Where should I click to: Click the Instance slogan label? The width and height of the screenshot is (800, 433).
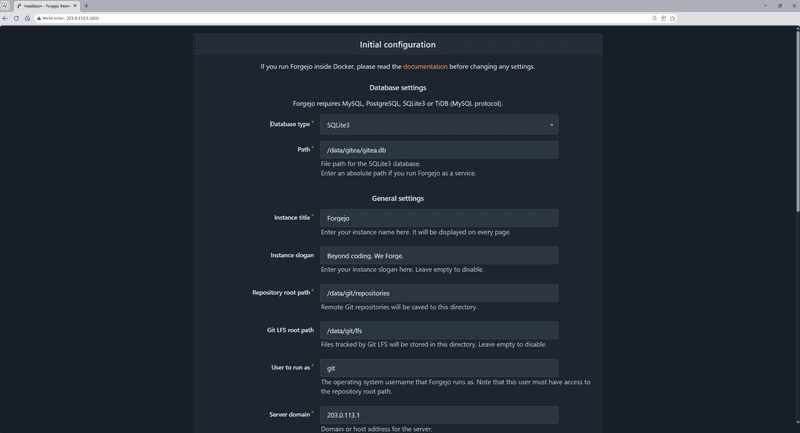point(292,255)
